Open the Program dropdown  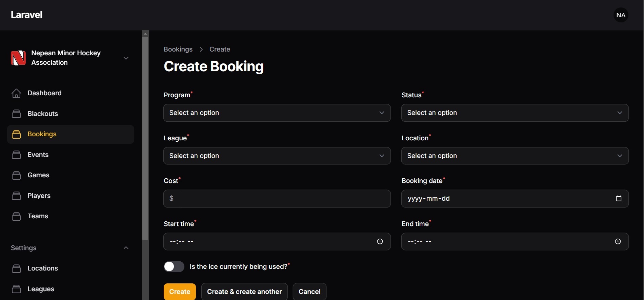[277, 113]
